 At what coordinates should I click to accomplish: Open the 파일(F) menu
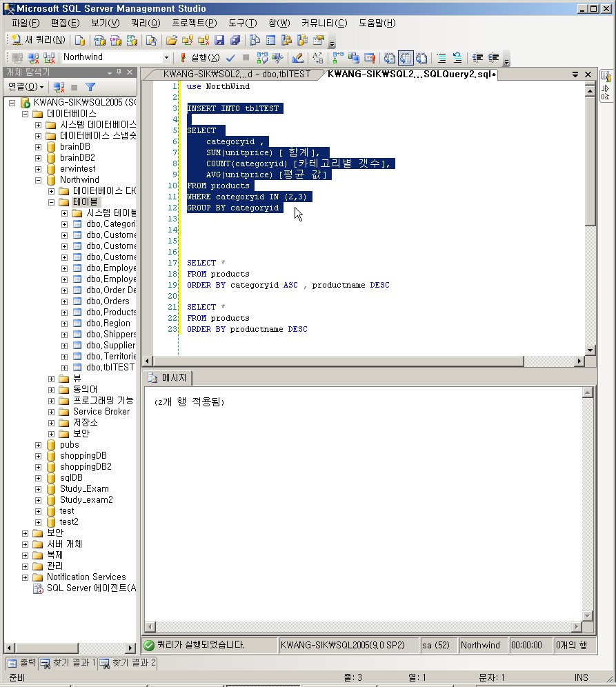tap(26, 23)
